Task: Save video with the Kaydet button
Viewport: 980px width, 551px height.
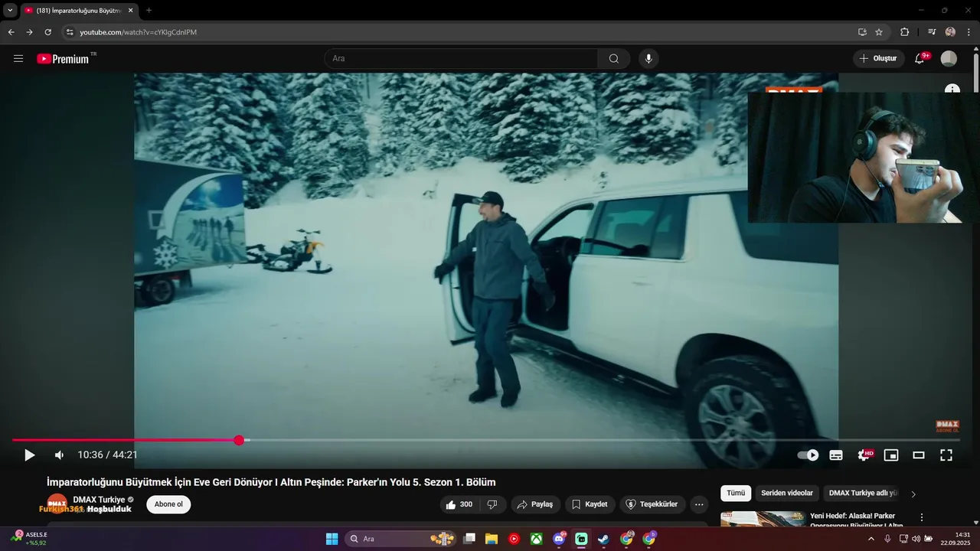Action: tap(590, 504)
